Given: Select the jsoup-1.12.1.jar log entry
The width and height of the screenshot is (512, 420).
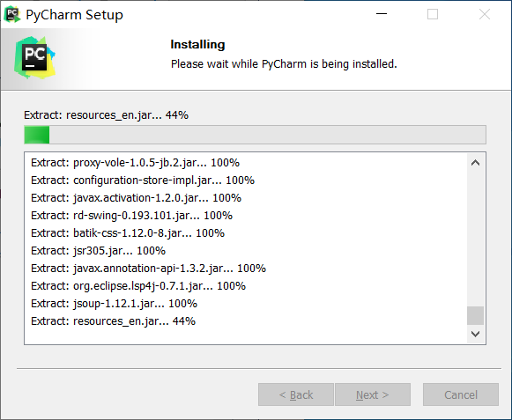Looking at the screenshot, I should coord(114,304).
